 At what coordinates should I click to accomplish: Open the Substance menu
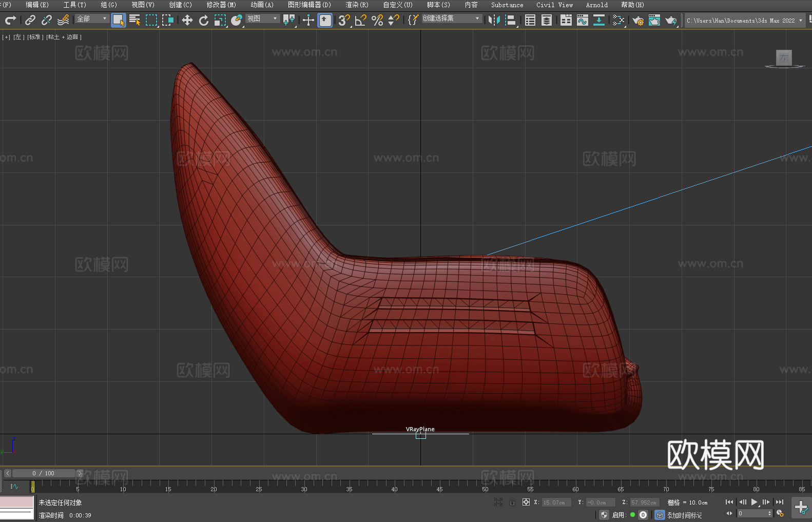click(x=507, y=5)
